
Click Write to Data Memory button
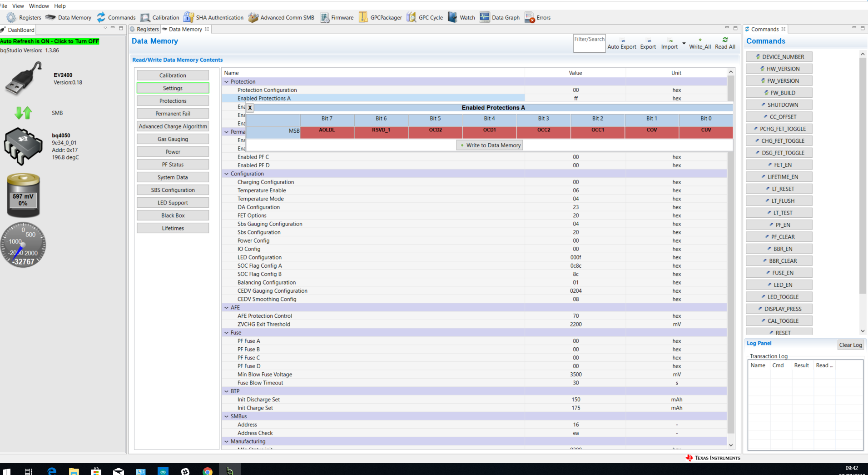490,145
